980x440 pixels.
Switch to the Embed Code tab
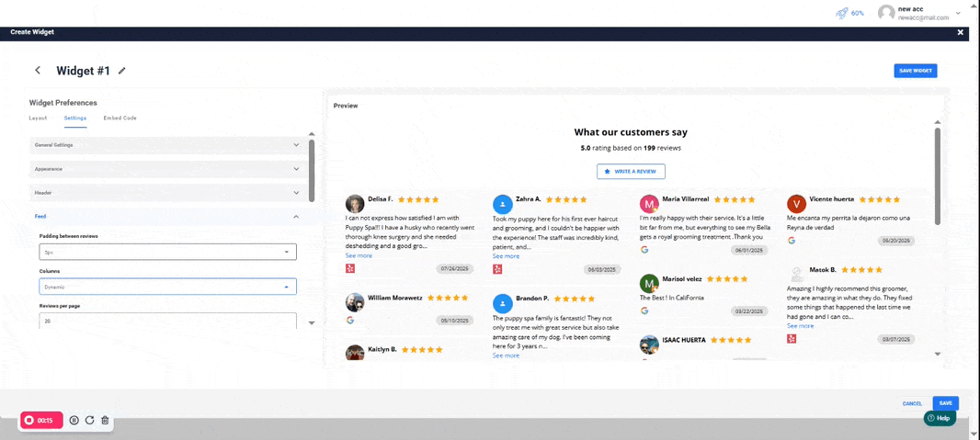pyautogui.click(x=120, y=118)
